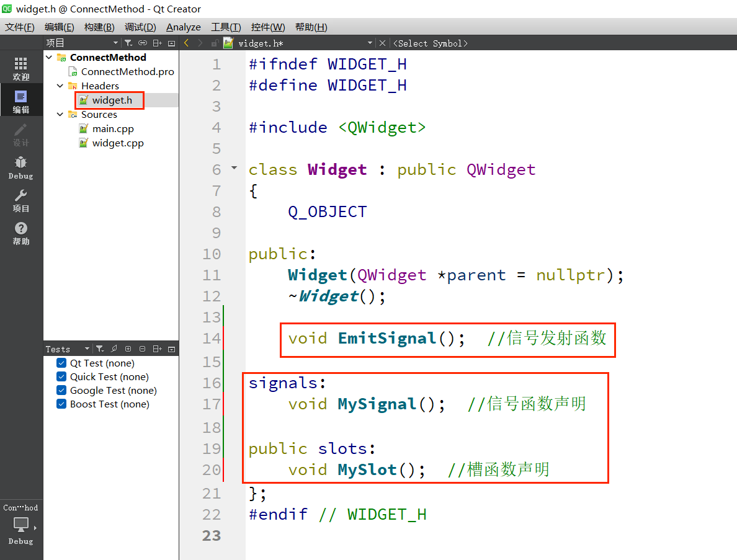Image resolution: width=737 pixels, height=560 pixels.
Task: Filter the project tree
Action: point(128,43)
